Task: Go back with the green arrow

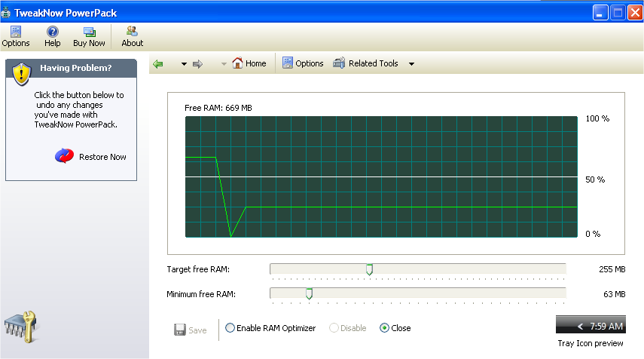Action: tap(158, 64)
